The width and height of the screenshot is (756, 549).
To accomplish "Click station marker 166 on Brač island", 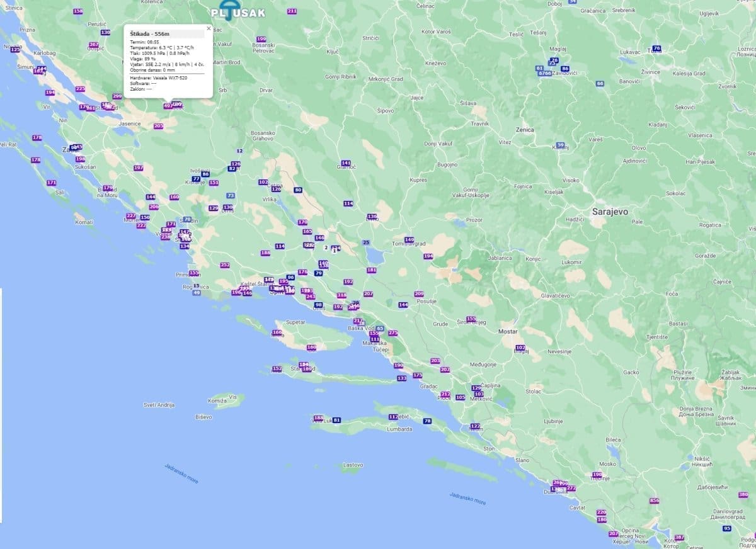I will click(277, 332).
